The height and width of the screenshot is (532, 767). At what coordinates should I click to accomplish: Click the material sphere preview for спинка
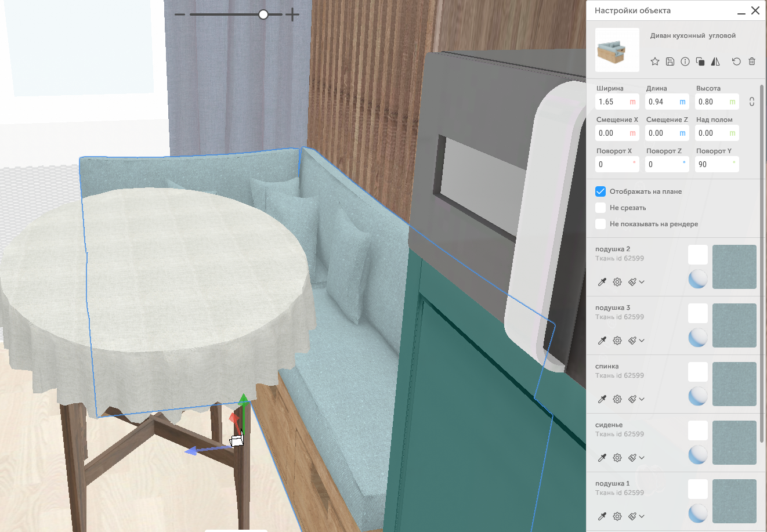(698, 396)
